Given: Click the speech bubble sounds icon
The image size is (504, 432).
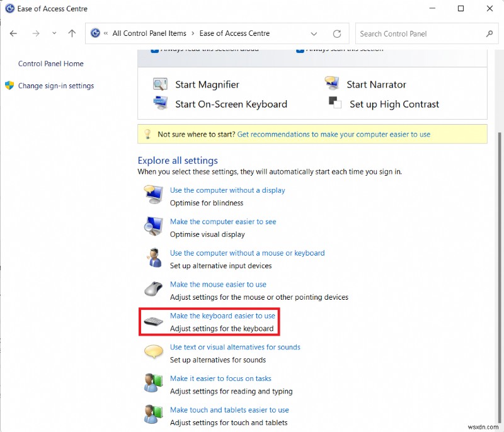Looking at the screenshot, I should (153, 351).
